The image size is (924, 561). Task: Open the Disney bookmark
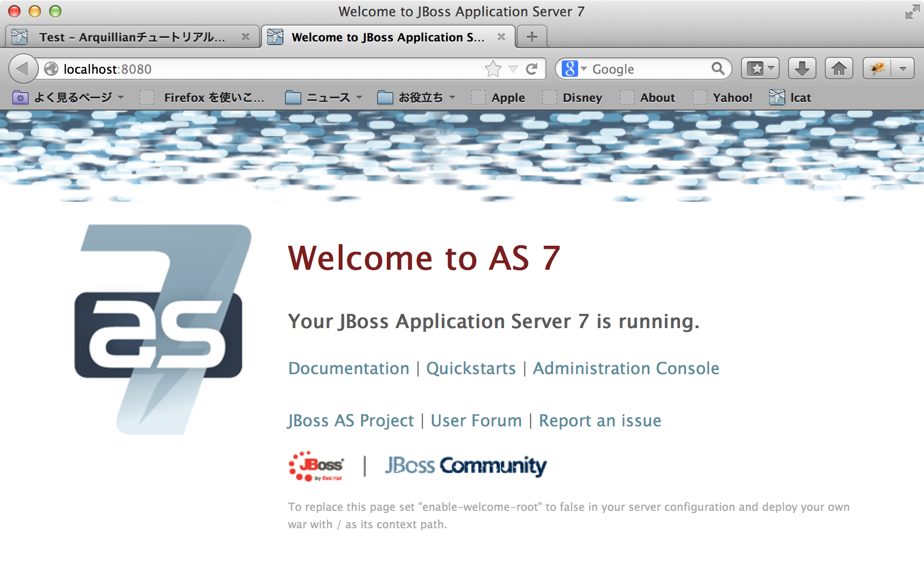(x=573, y=97)
